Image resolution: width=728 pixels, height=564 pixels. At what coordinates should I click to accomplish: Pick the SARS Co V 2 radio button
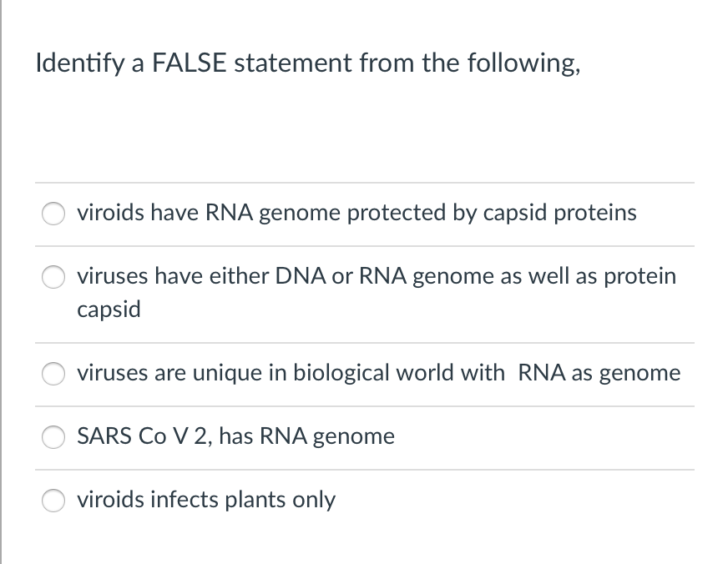(55, 438)
